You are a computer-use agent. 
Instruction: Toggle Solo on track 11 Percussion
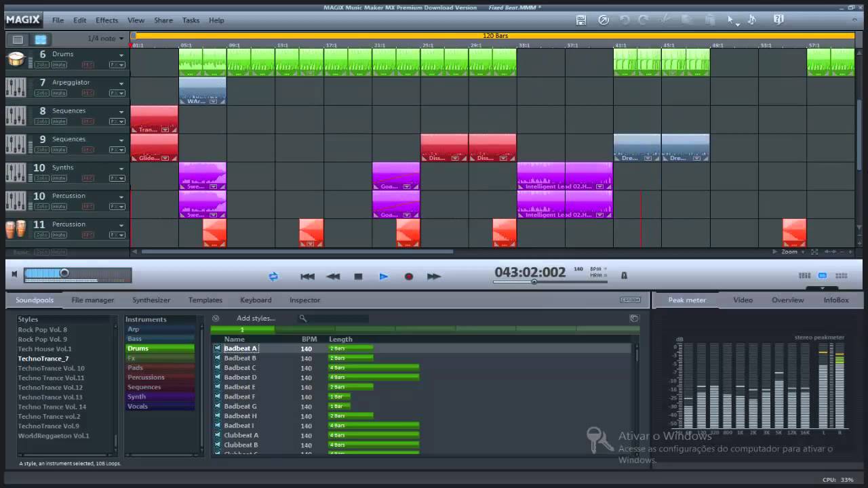42,235
